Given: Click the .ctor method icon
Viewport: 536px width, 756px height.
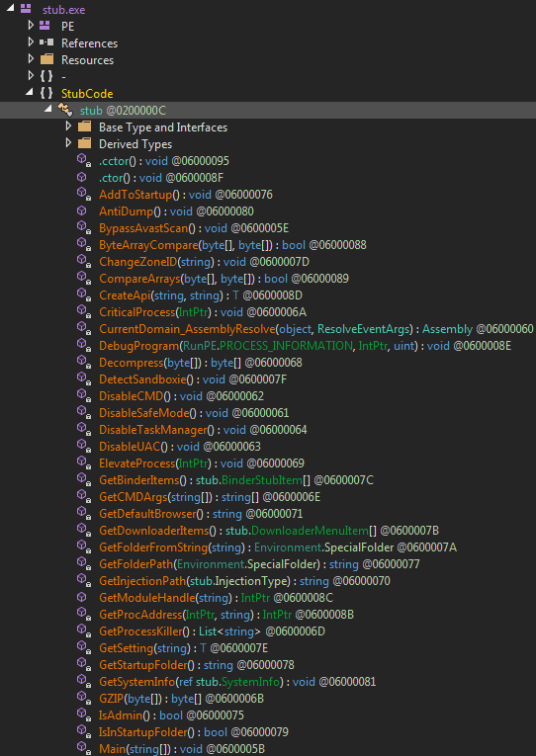Looking at the screenshot, I should pos(83,178).
